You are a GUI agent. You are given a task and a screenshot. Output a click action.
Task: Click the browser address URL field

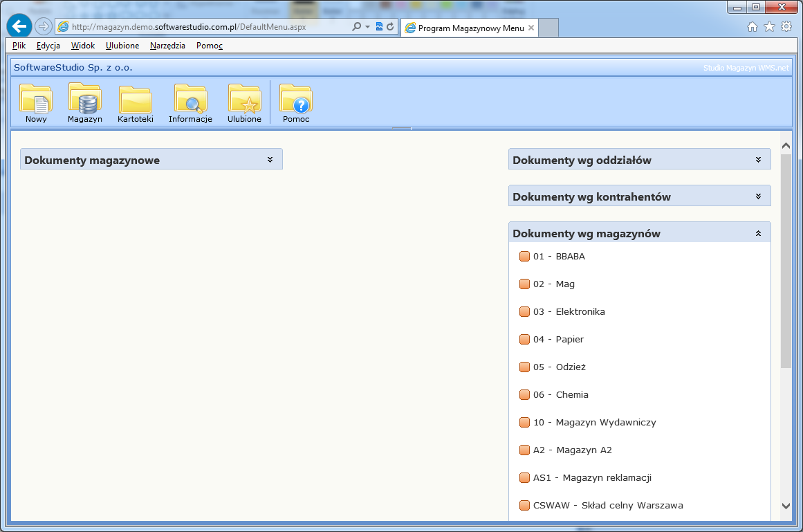pyautogui.click(x=207, y=27)
